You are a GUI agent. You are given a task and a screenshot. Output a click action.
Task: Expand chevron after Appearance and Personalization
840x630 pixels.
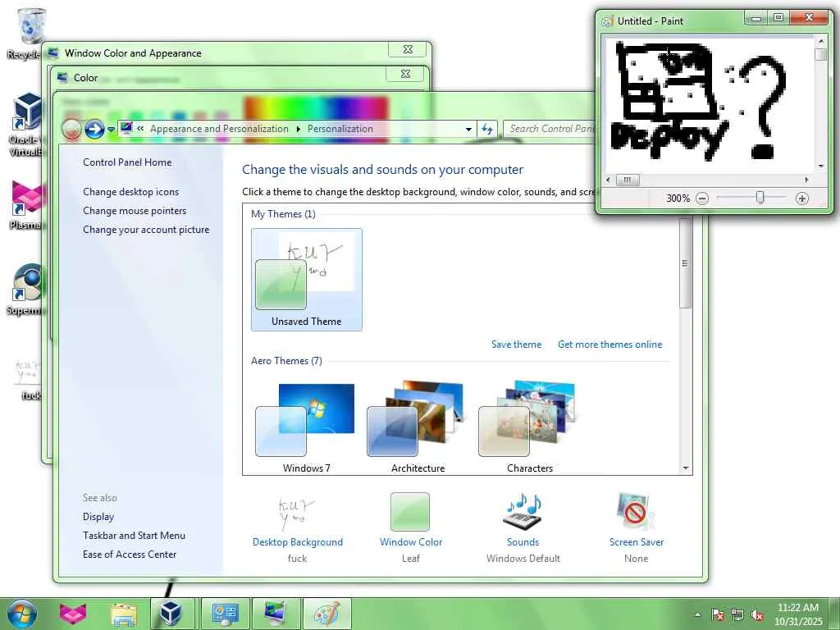coord(299,129)
